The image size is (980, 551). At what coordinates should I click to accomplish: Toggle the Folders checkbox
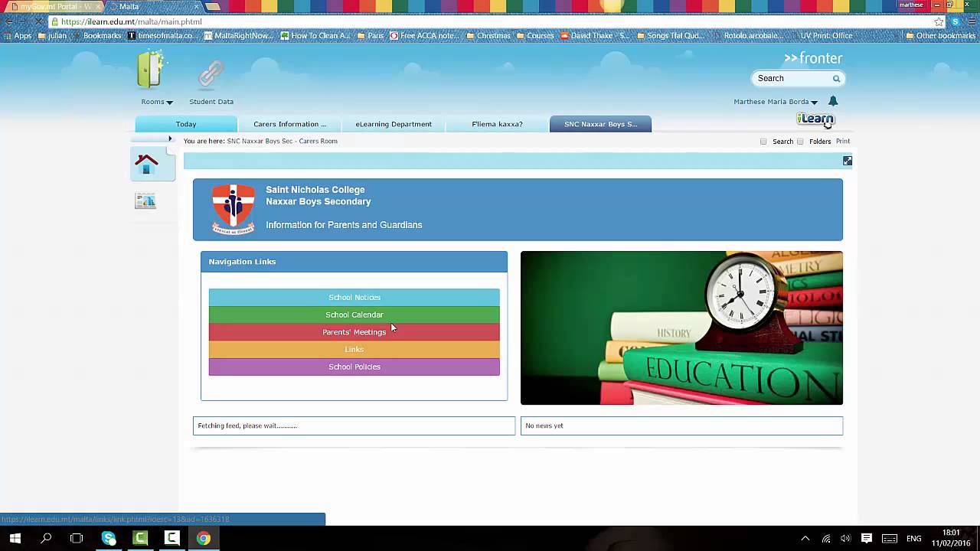800,142
